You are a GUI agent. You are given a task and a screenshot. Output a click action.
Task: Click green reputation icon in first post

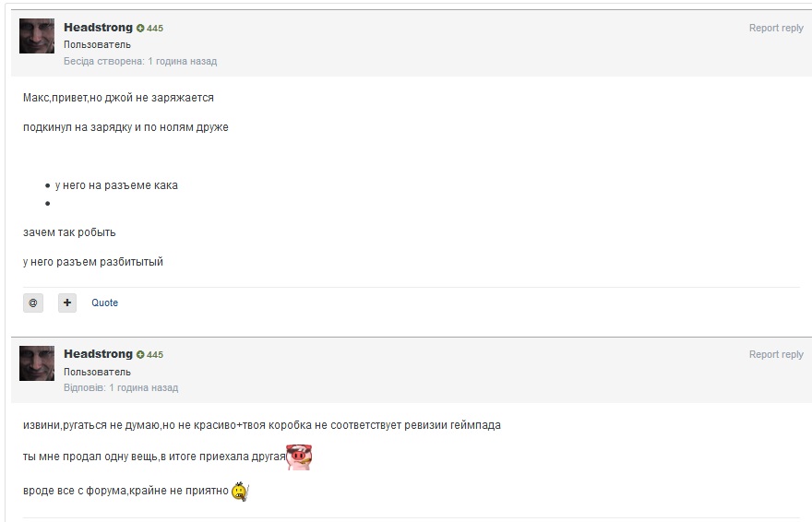(x=140, y=29)
